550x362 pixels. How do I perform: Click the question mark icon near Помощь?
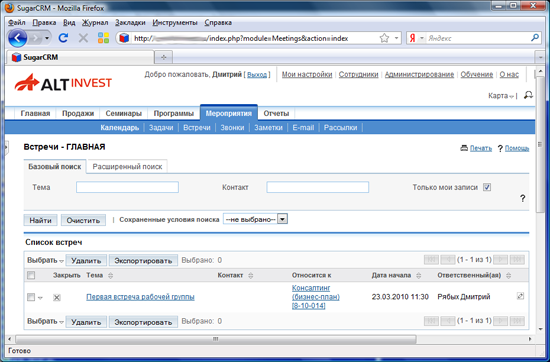[x=500, y=149]
